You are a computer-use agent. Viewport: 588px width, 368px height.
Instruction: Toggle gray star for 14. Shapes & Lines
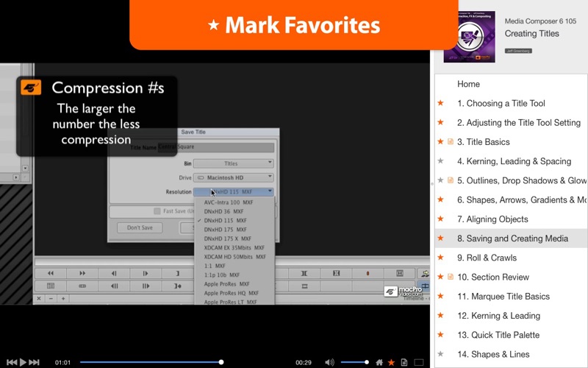[440, 354]
